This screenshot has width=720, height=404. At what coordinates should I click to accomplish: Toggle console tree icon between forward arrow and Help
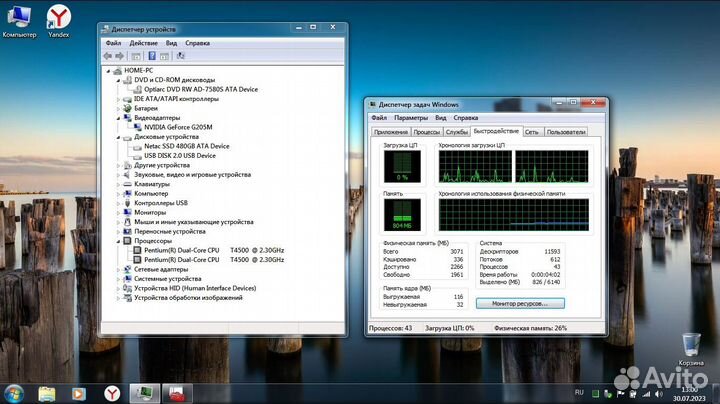pos(136,56)
